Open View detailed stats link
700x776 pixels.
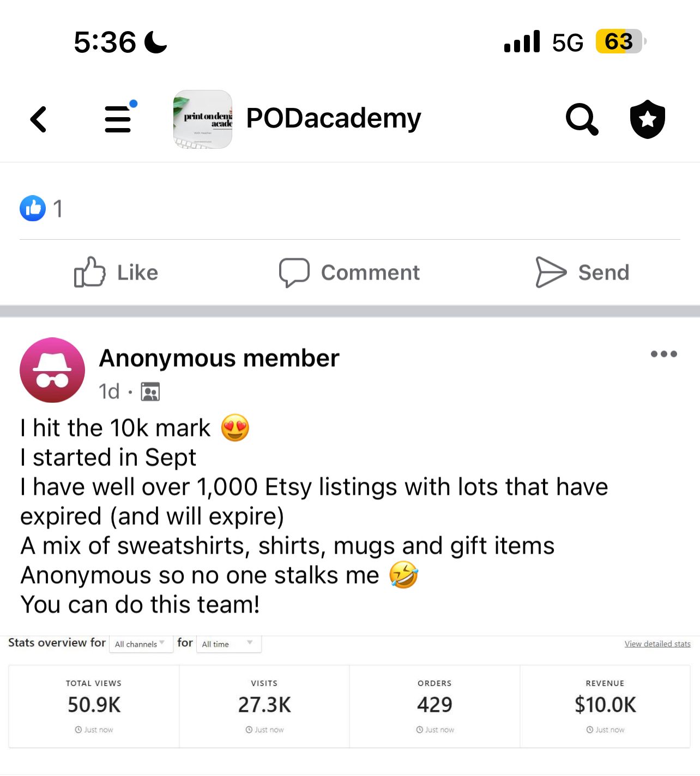[657, 644]
